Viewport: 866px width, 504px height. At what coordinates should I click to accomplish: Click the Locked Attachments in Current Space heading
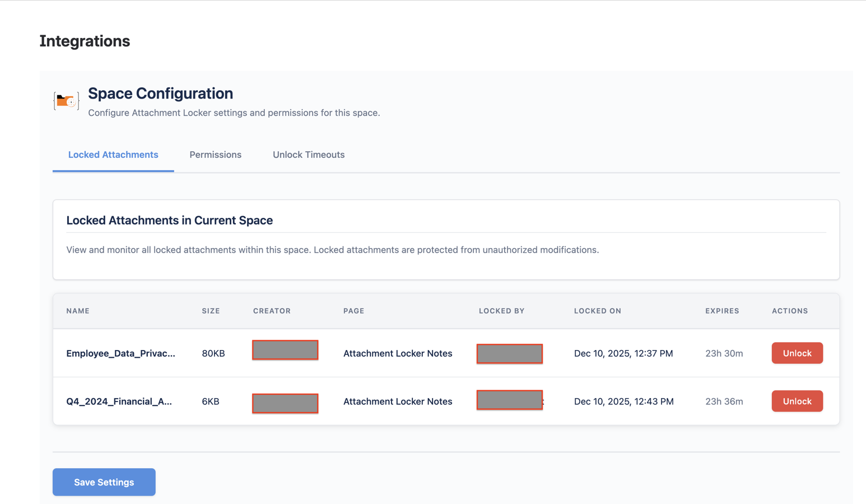(x=170, y=220)
